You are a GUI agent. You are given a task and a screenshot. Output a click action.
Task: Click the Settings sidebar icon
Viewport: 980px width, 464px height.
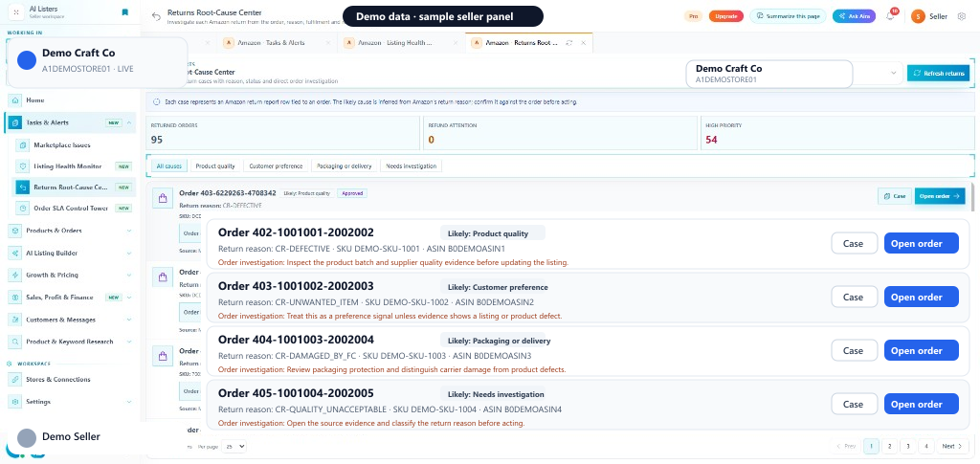pos(15,402)
